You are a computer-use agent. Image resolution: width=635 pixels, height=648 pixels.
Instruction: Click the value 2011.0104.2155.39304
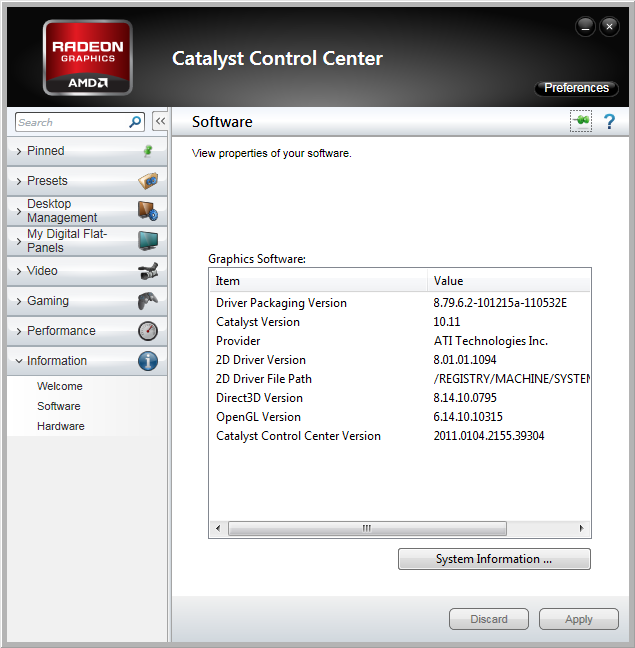click(x=489, y=436)
